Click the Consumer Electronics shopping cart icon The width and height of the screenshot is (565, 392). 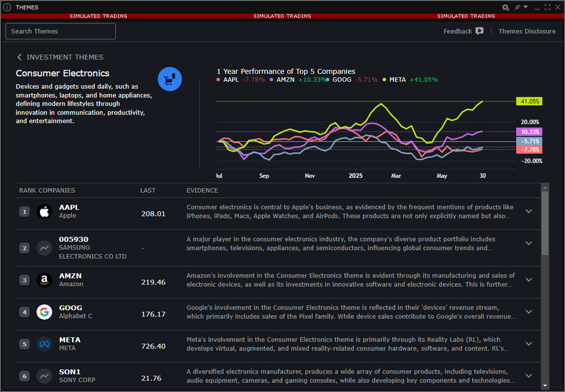(x=170, y=79)
